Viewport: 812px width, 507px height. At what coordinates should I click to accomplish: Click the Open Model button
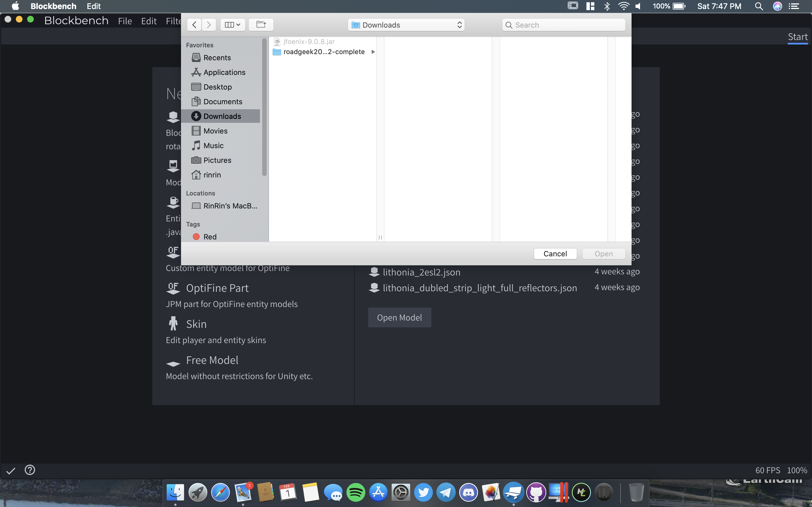click(399, 317)
